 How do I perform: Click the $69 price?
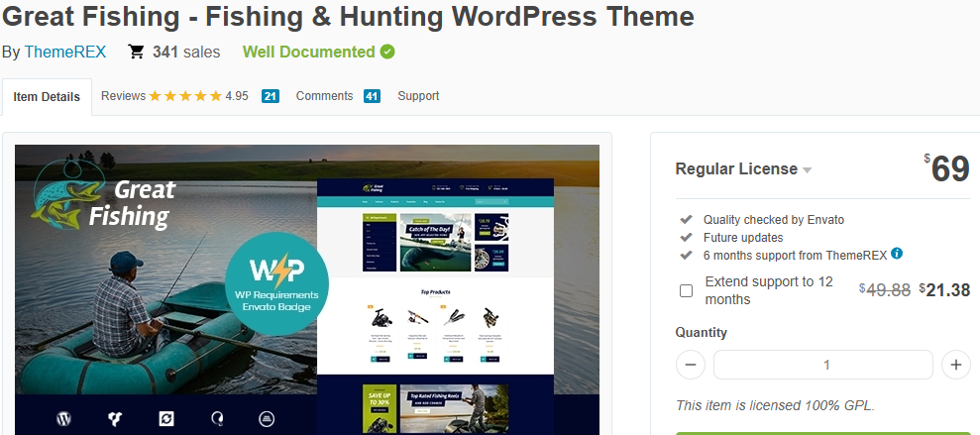point(947,168)
